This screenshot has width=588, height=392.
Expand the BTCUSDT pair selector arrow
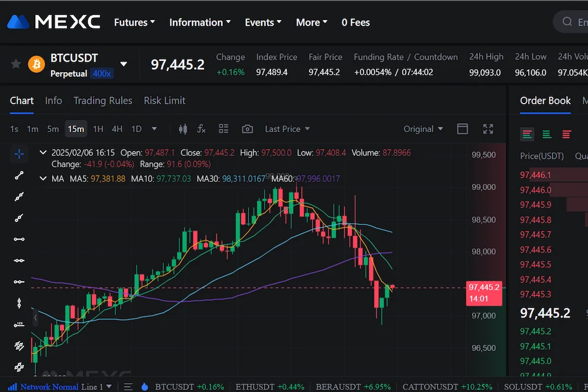pos(123,64)
